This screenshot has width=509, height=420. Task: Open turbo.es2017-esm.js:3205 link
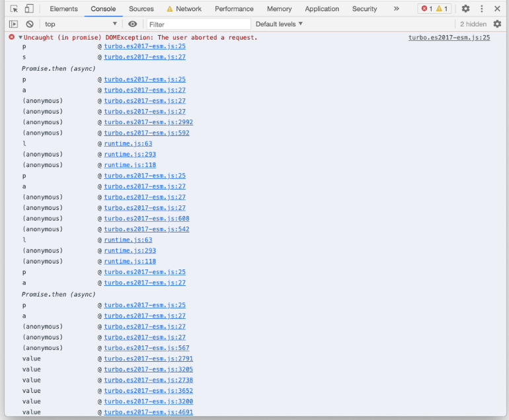click(148, 369)
